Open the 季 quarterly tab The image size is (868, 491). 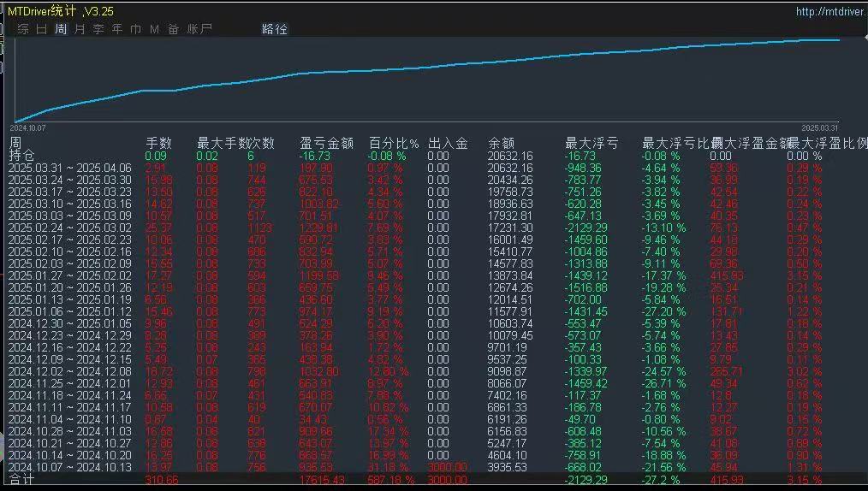click(x=98, y=29)
